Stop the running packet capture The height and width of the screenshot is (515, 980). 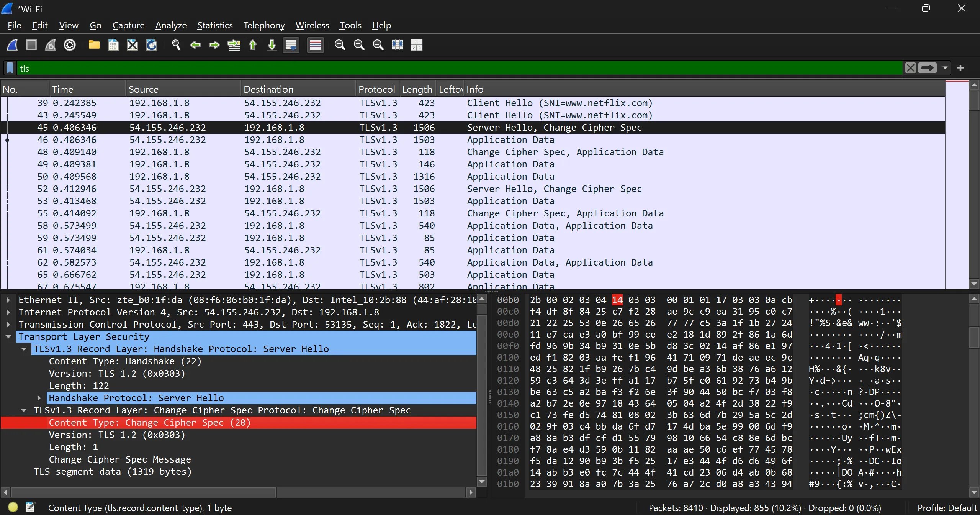(x=31, y=45)
